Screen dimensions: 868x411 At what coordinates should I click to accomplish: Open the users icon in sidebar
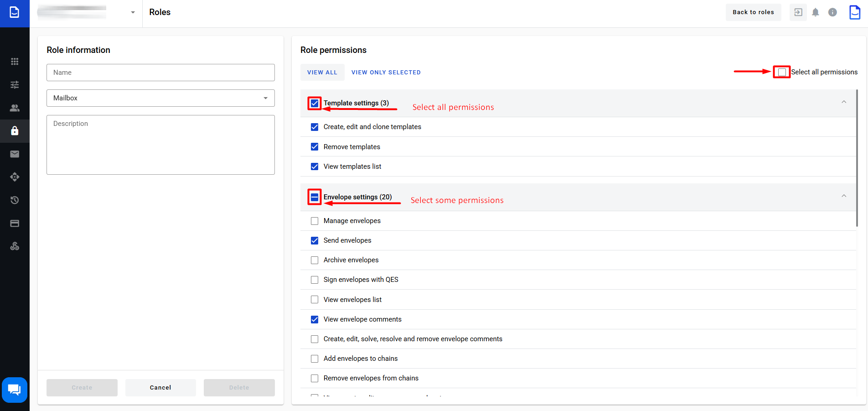pyautogui.click(x=15, y=108)
